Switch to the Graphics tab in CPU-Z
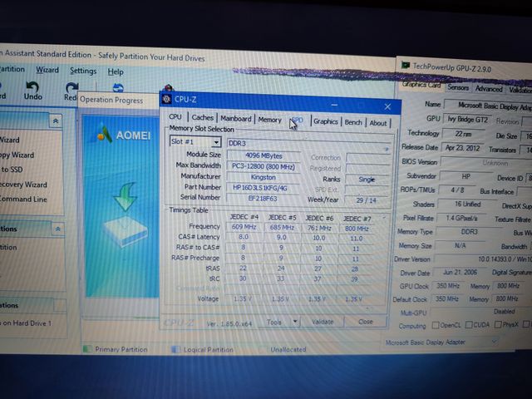Screen dimensions: 532x399 point(325,121)
